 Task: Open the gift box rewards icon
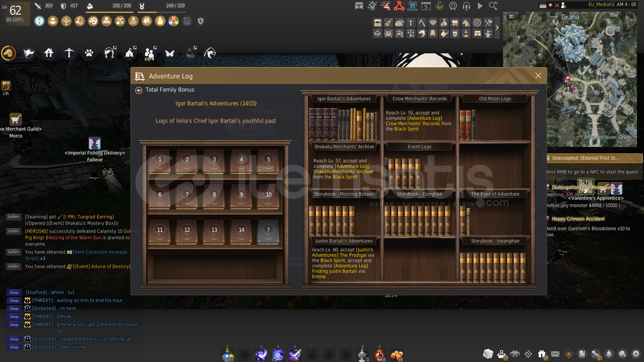point(541,354)
